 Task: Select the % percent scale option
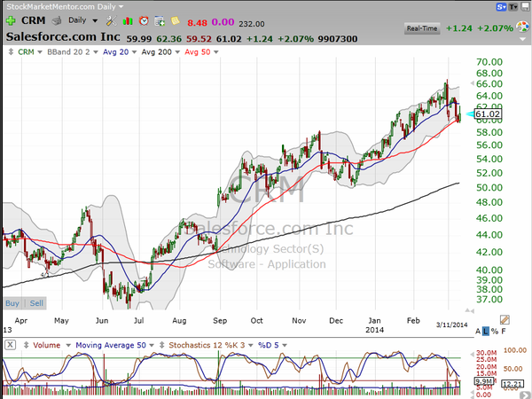tap(495, 331)
